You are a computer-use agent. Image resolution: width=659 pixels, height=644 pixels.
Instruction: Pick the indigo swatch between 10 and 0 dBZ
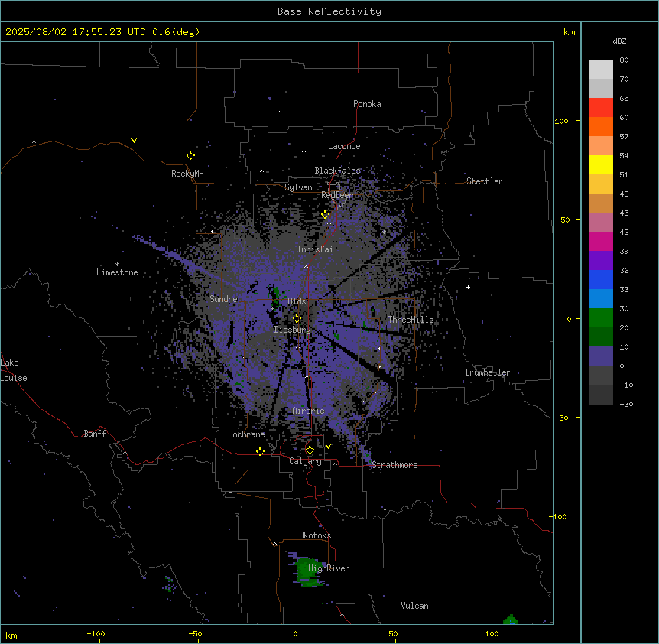pos(601,356)
